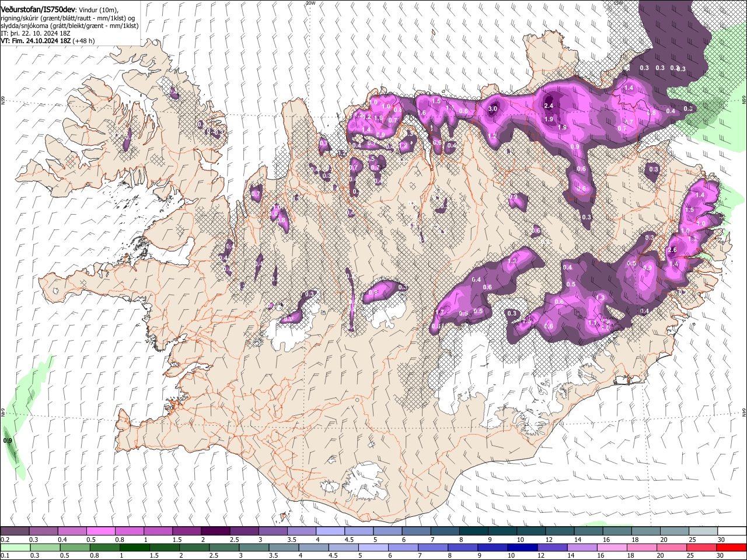Click the Veðurstofan/IS750dev title text
The height and width of the screenshot is (560, 747).
(37, 10)
